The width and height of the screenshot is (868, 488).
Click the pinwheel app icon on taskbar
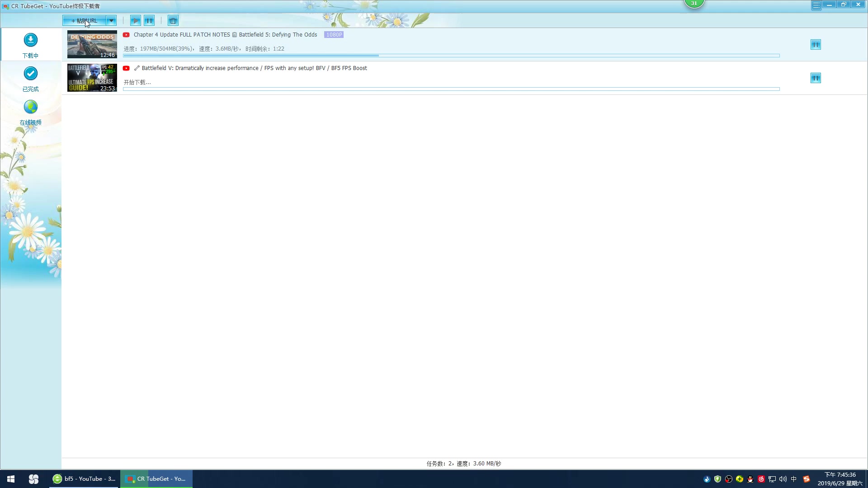[34, 479]
